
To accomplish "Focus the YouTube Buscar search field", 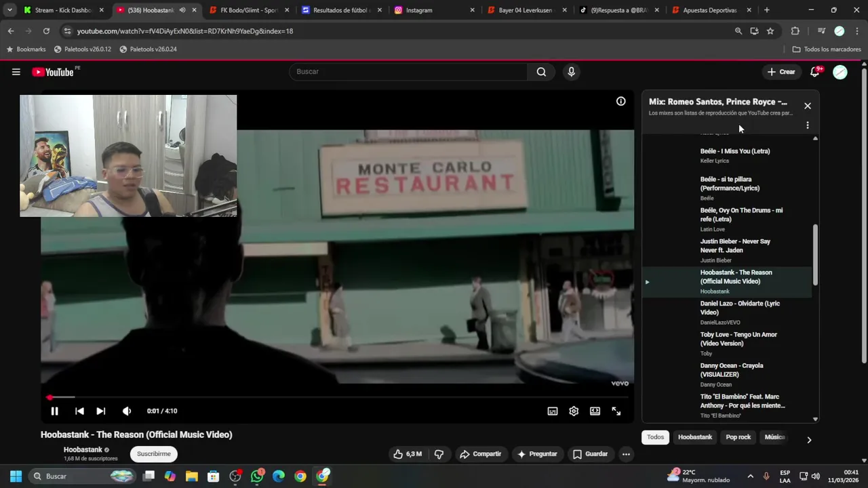I will click(408, 72).
